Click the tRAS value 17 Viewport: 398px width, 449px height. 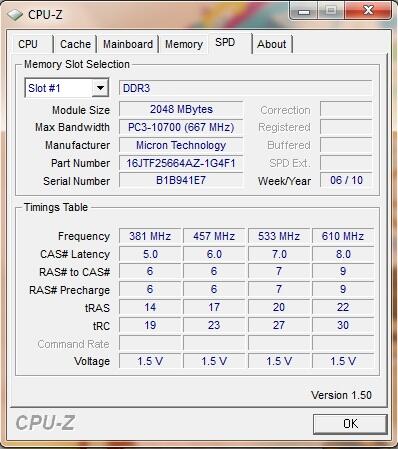(x=214, y=307)
